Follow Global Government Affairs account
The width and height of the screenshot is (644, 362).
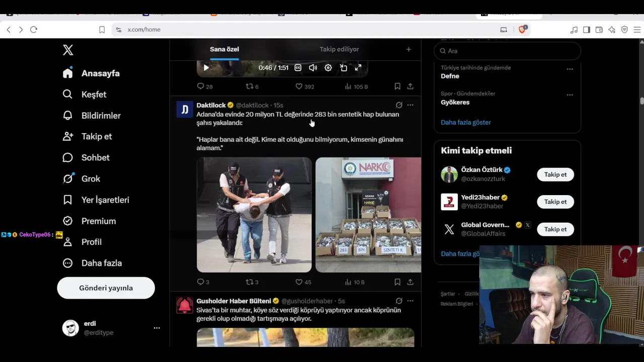tap(555, 229)
